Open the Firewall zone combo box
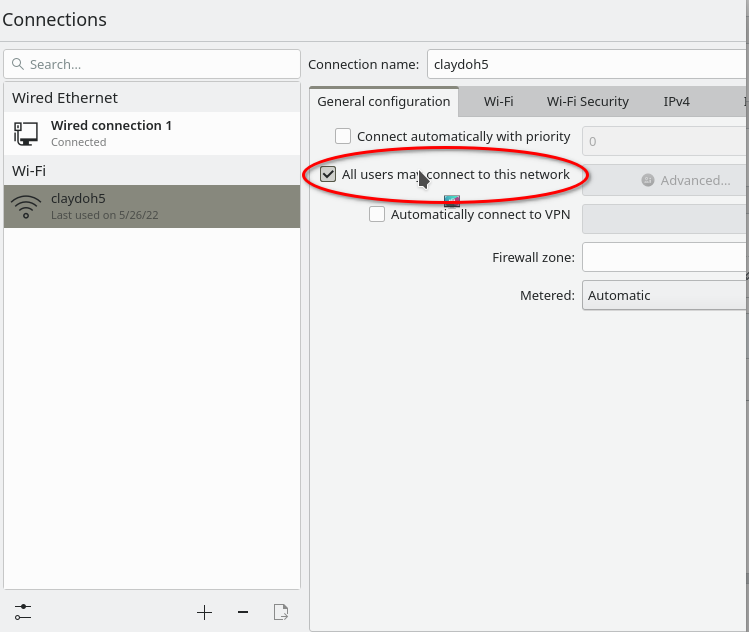This screenshot has height=632, width=749. (x=665, y=257)
